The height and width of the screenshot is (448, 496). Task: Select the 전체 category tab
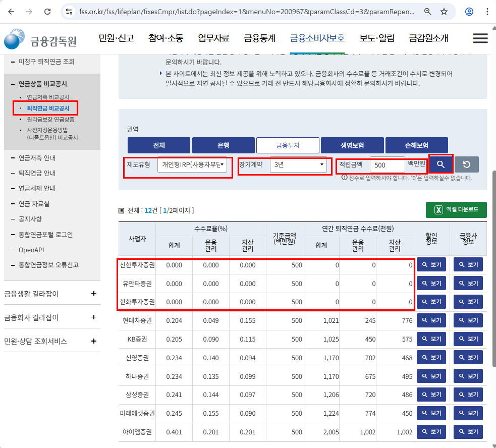[158, 145]
